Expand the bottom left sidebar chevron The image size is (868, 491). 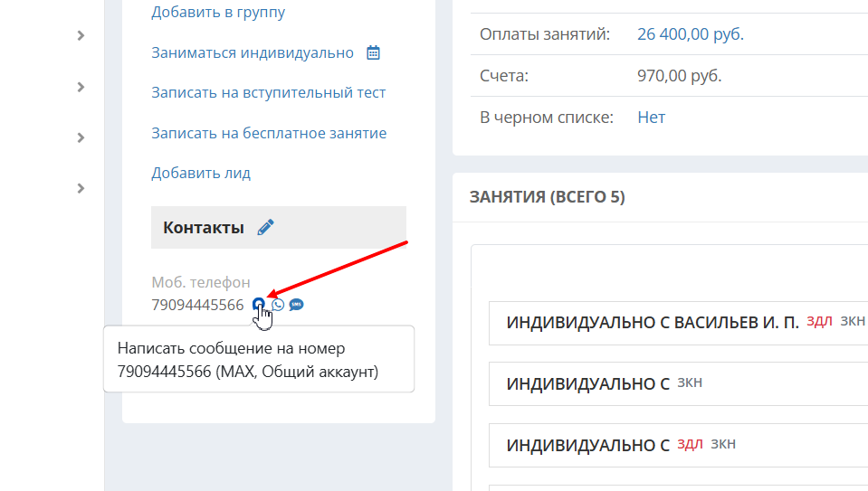coord(81,188)
